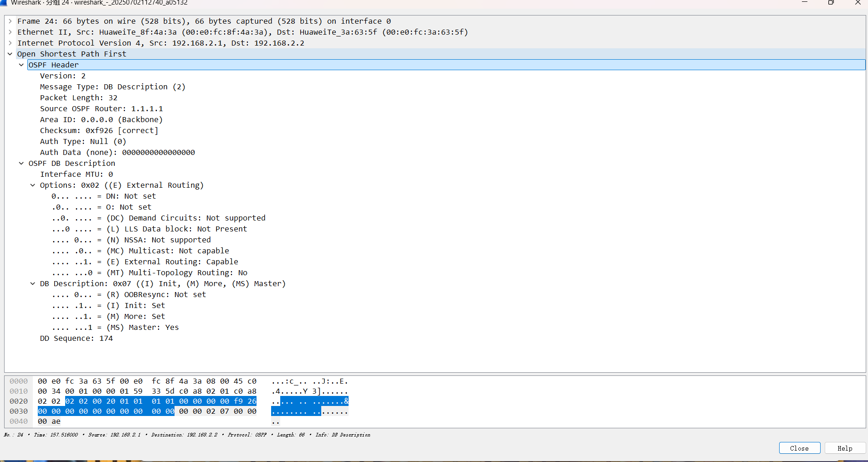
Task: Select the Interface MTU: 0 field
Action: (x=76, y=174)
